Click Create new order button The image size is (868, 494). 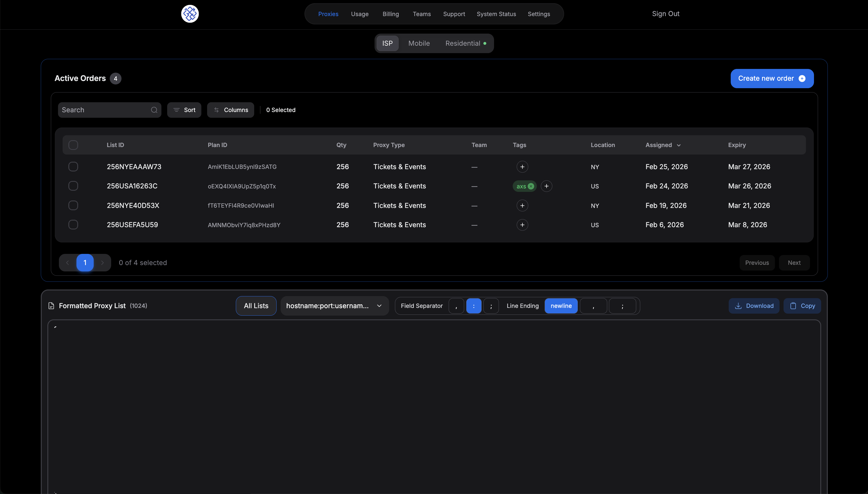[x=772, y=78]
